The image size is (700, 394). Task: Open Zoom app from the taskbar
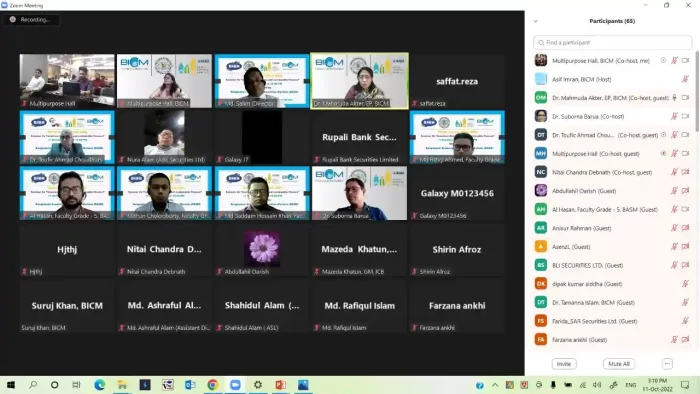click(235, 385)
